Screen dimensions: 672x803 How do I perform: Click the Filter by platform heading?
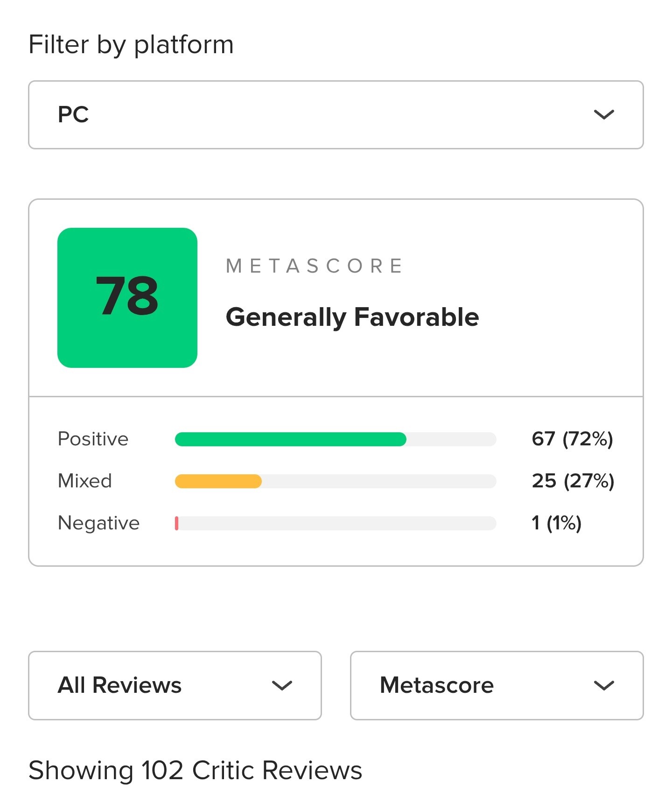tap(131, 45)
